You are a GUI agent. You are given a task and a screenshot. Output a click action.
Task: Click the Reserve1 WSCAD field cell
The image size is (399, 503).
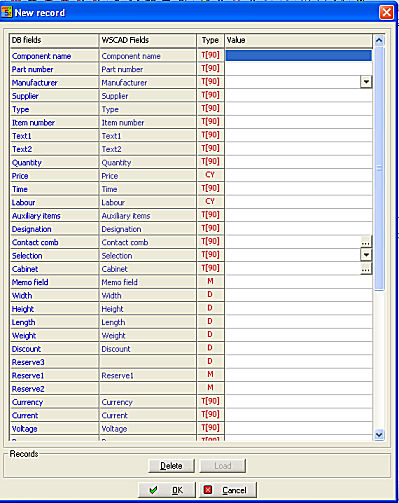click(148, 375)
